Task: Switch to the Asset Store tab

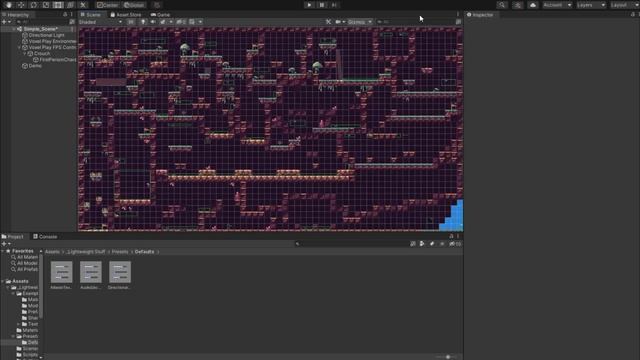Action: (126, 15)
